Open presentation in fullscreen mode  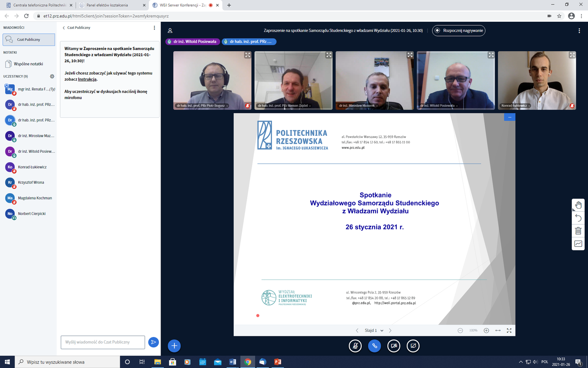click(x=509, y=330)
